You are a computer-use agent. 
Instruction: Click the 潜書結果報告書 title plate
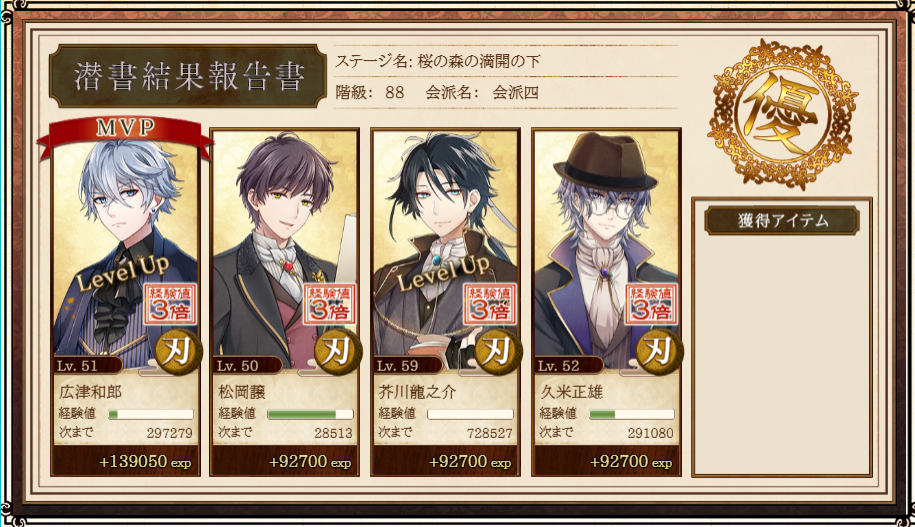point(187,76)
